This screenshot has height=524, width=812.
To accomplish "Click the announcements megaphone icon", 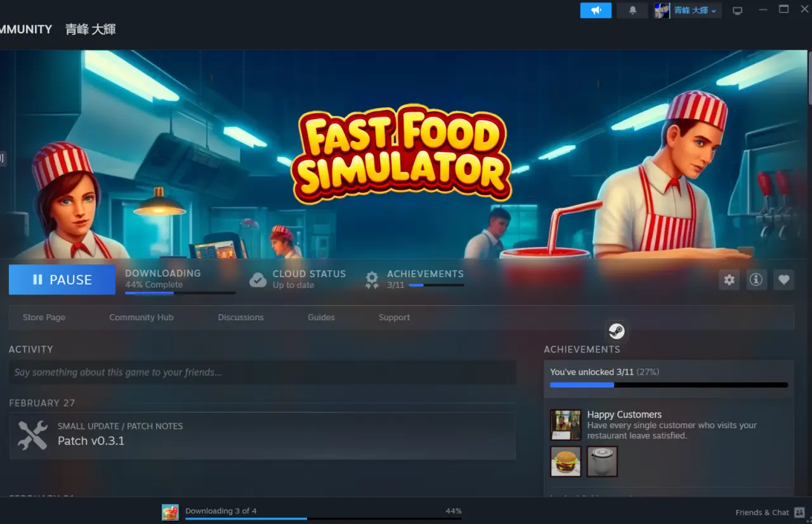I will pos(596,10).
